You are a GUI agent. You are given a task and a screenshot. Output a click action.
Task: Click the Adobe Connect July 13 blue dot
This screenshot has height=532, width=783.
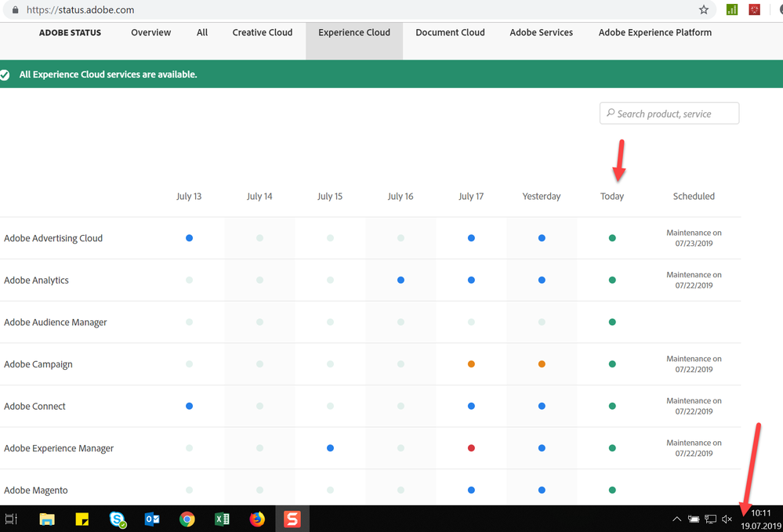[189, 406]
